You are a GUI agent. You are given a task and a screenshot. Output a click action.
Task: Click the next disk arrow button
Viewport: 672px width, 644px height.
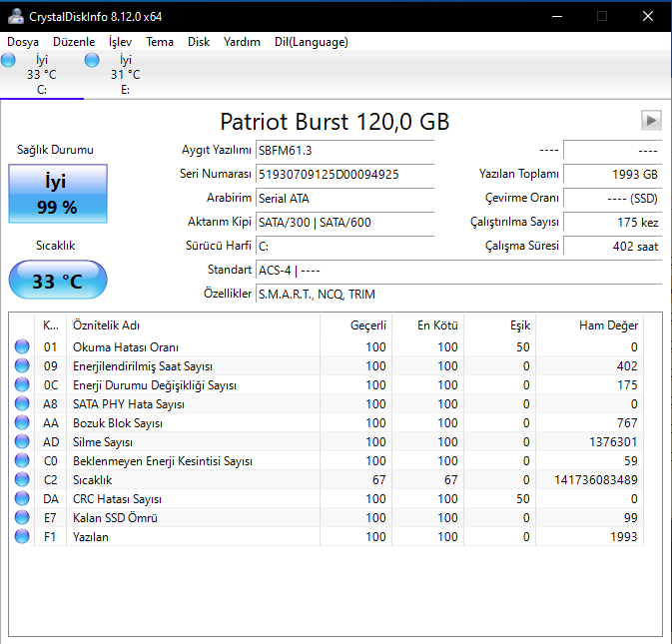(x=651, y=121)
